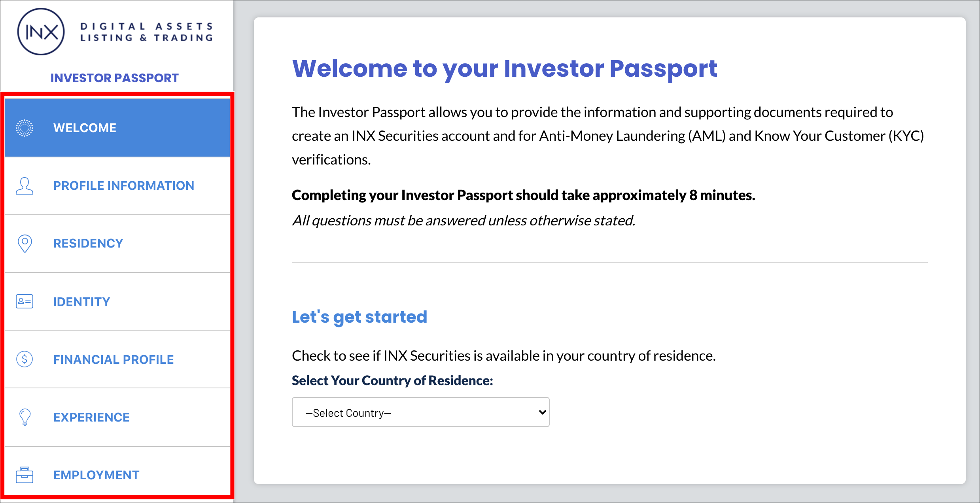The image size is (980, 503).
Task: Click the ID card Identity icon
Action: click(25, 301)
